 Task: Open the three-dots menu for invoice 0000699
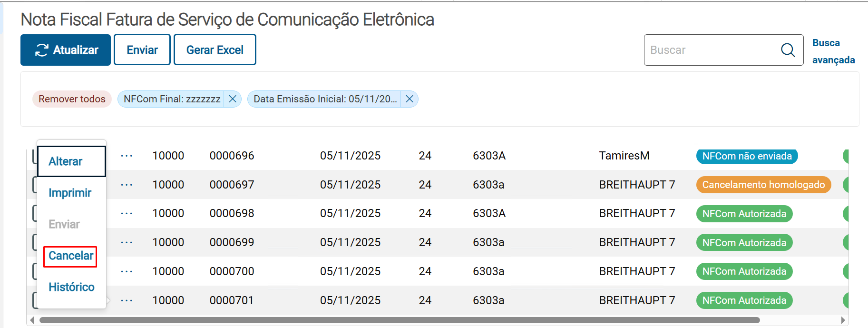(x=127, y=243)
